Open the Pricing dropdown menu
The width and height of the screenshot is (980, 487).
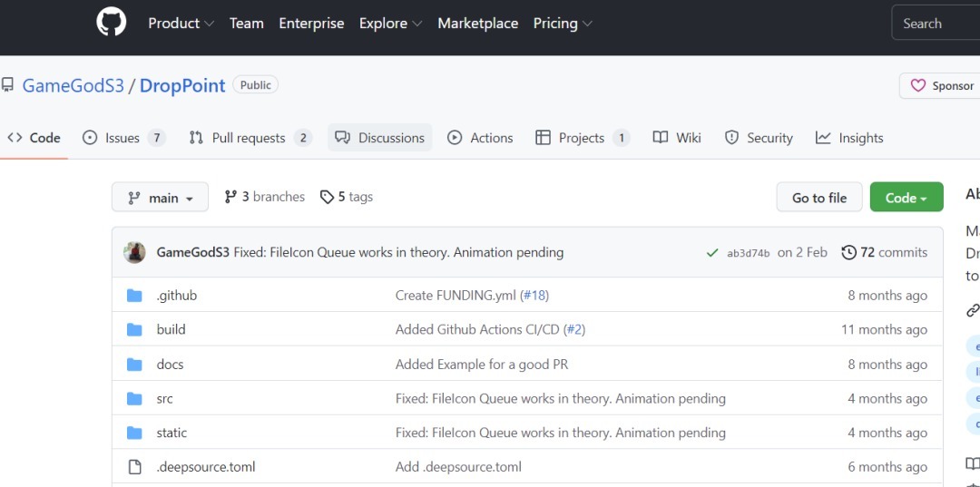[x=563, y=24]
